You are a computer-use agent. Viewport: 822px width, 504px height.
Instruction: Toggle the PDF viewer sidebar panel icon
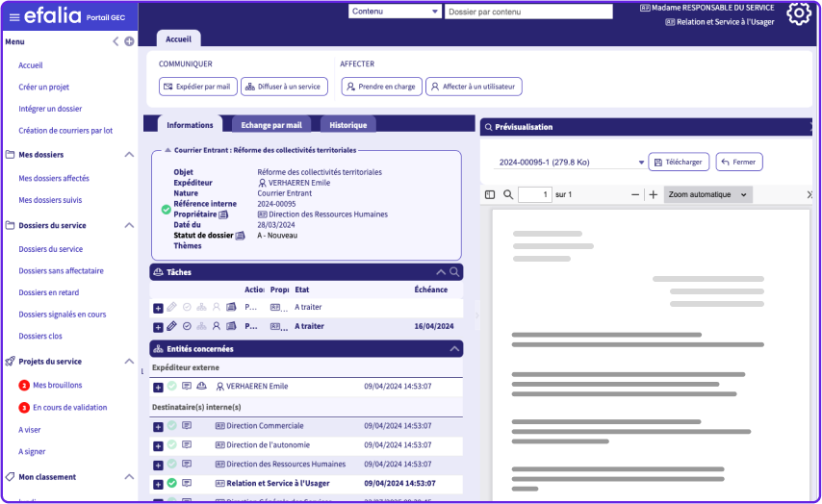(x=490, y=194)
